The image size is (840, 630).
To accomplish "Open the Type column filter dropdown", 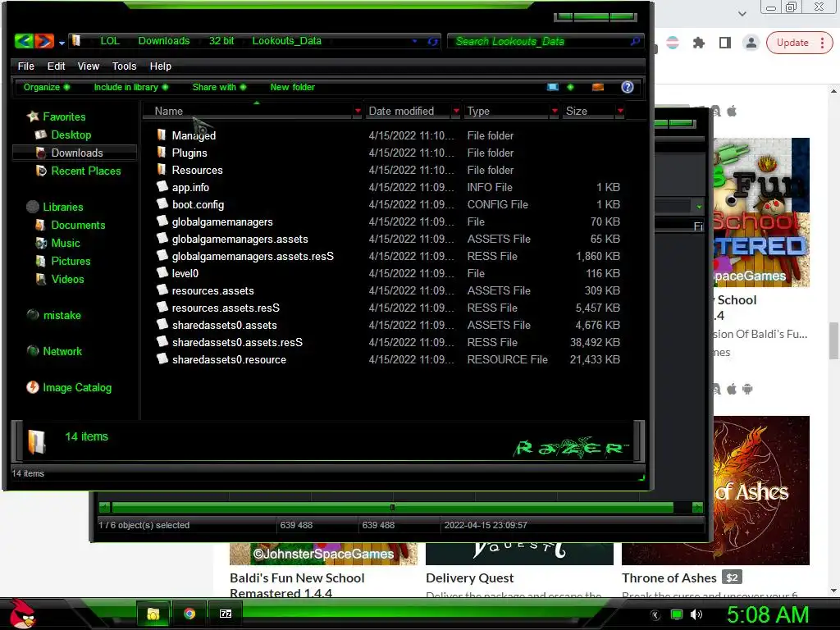I will coord(555,111).
